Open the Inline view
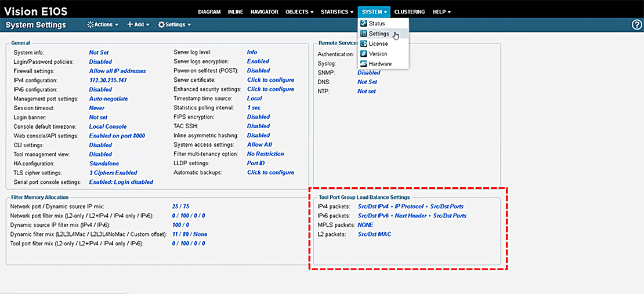Image resolution: width=644 pixels, height=294 pixels. click(x=236, y=12)
